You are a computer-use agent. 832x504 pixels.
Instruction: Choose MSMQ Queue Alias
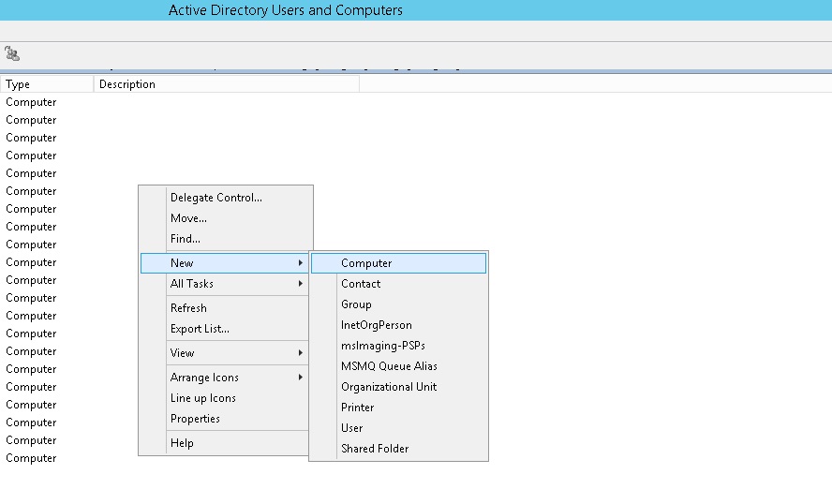[x=398, y=366]
